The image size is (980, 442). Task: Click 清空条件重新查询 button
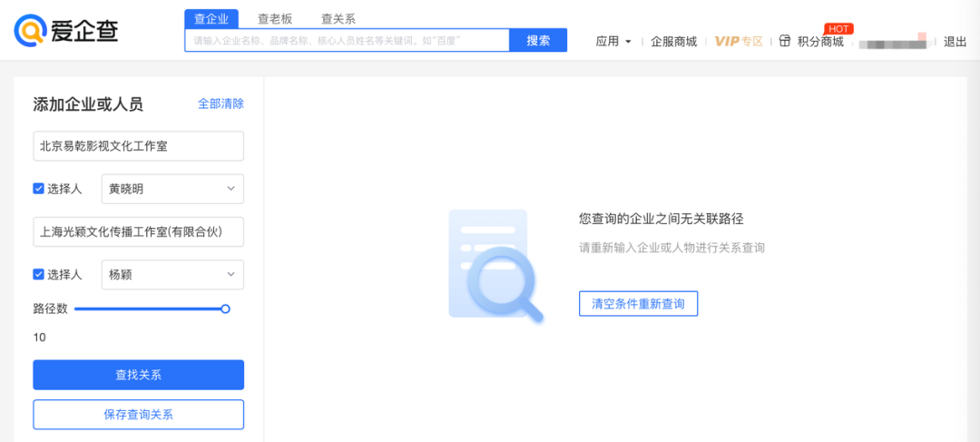[638, 304]
